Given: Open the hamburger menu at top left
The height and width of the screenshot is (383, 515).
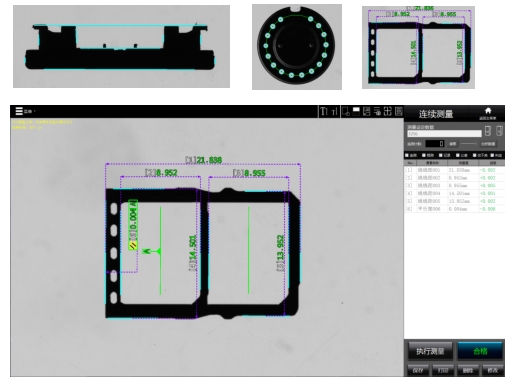Looking at the screenshot, I should (x=19, y=111).
